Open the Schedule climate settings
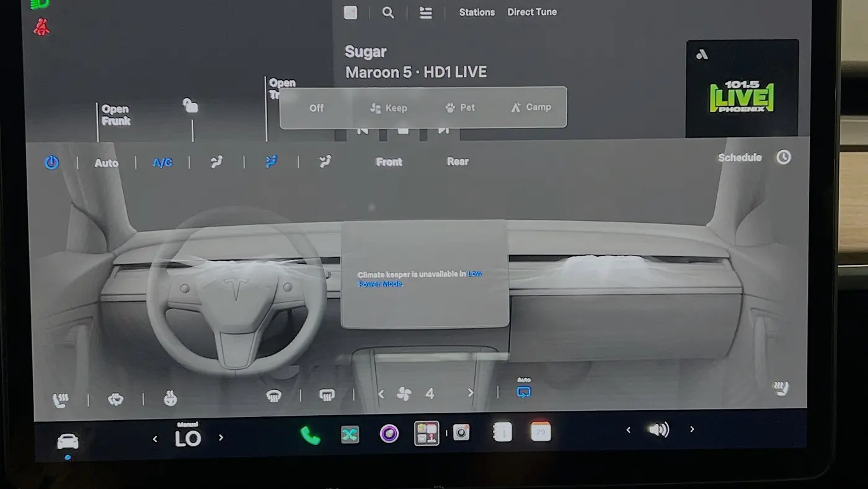The width and height of the screenshot is (868, 489). (x=740, y=158)
